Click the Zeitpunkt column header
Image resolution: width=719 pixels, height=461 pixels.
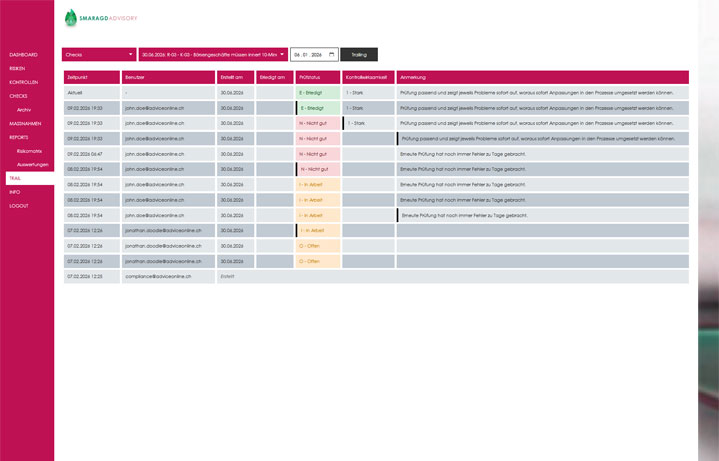(x=90, y=77)
